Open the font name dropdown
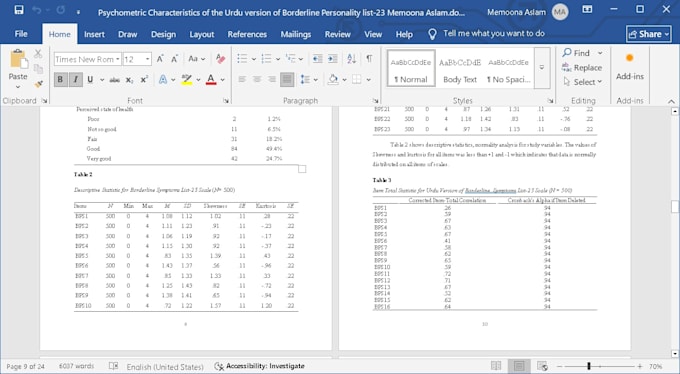This screenshot has height=374, width=680. (118, 59)
